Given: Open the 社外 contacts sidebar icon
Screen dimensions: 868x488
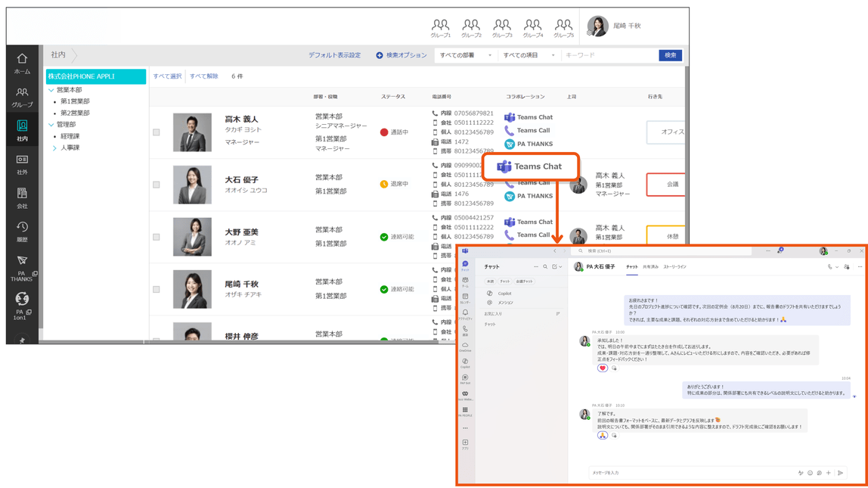Looking at the screenshot, I should click(22, 164).
